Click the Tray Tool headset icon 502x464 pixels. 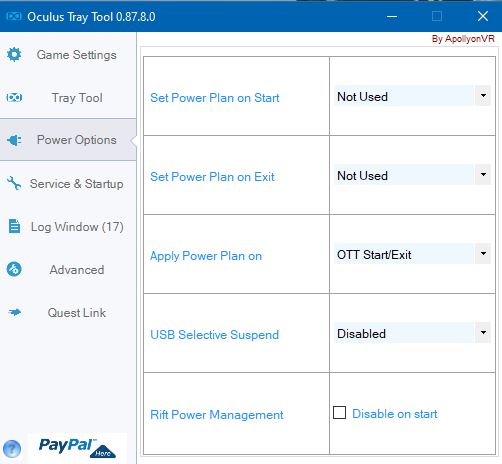(14, 98)
